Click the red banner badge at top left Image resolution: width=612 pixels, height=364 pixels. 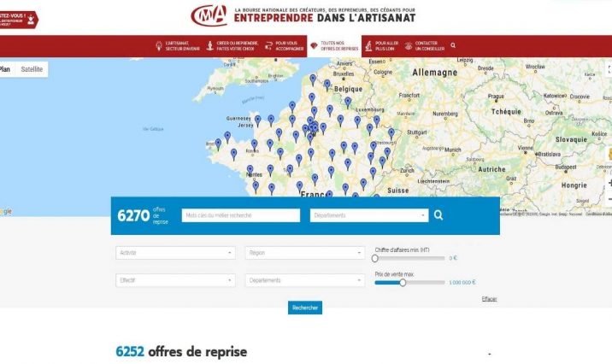19,20
